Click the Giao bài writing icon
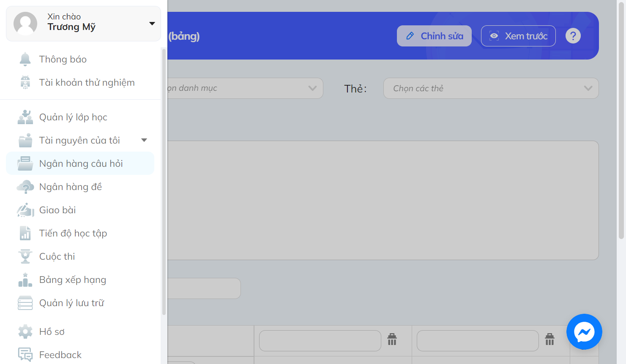The width and height of the screenshot is (626, 364). (25, 210)
